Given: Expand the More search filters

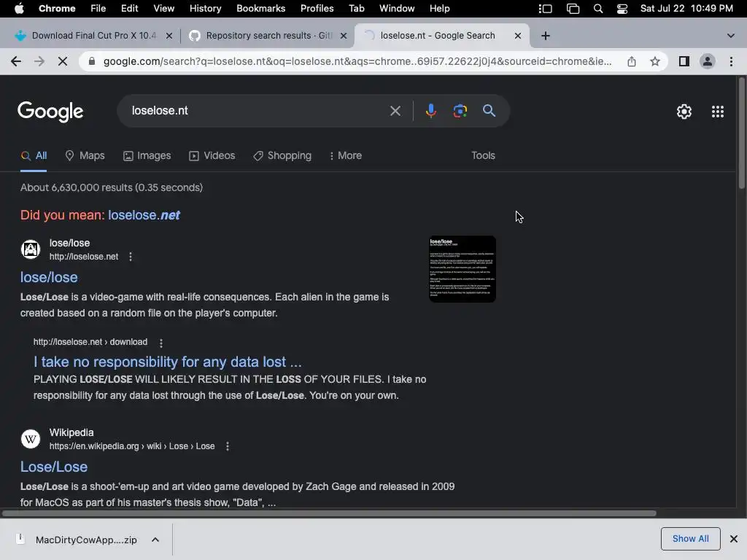Looking at the screenshot, I should click(x=346, y=156).
